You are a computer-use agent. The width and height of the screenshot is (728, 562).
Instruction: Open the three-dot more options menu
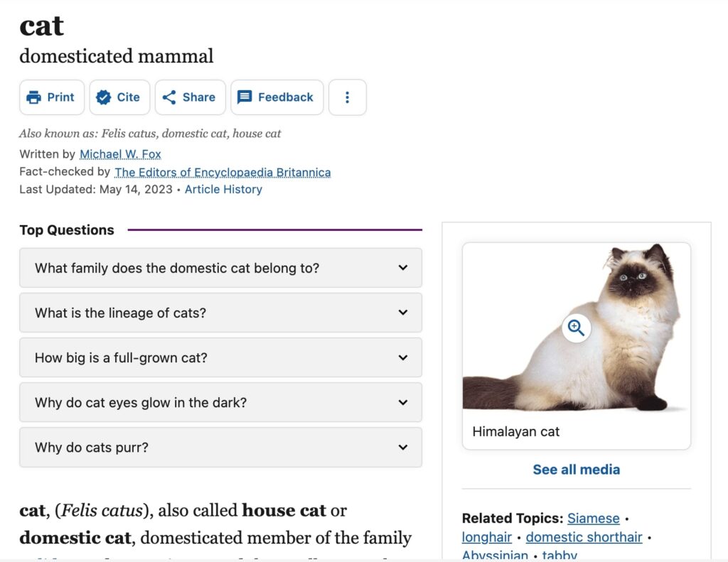347,97
